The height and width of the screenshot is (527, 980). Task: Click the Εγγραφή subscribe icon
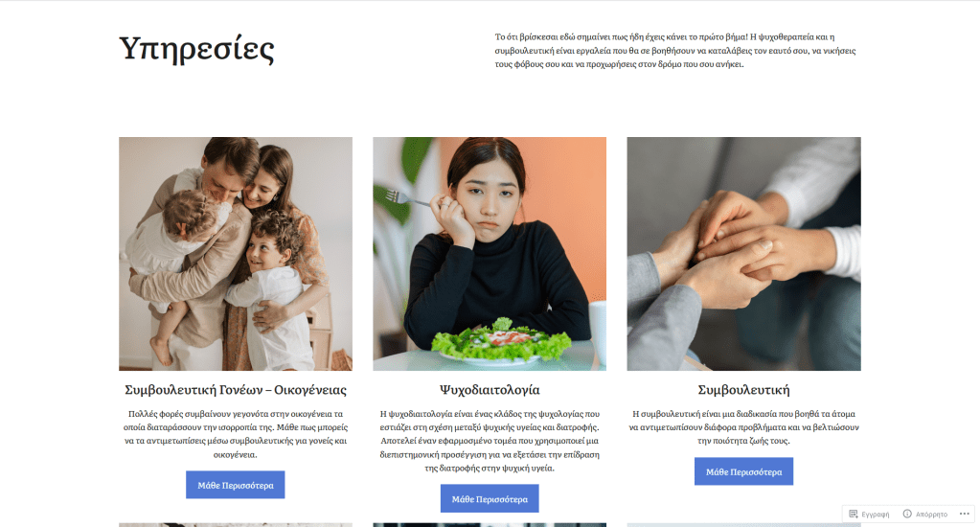[854, 514]
